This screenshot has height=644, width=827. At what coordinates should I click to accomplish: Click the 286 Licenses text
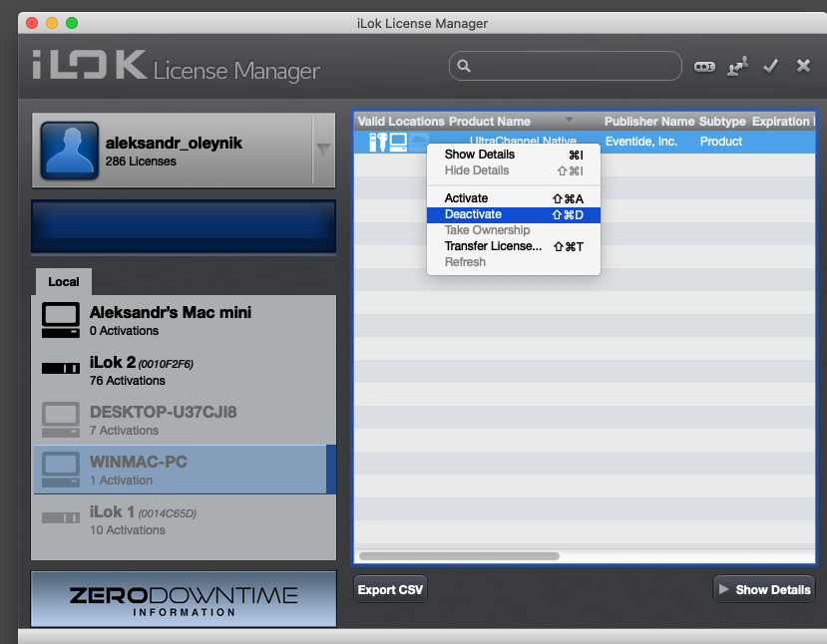(x=141, y=161)
